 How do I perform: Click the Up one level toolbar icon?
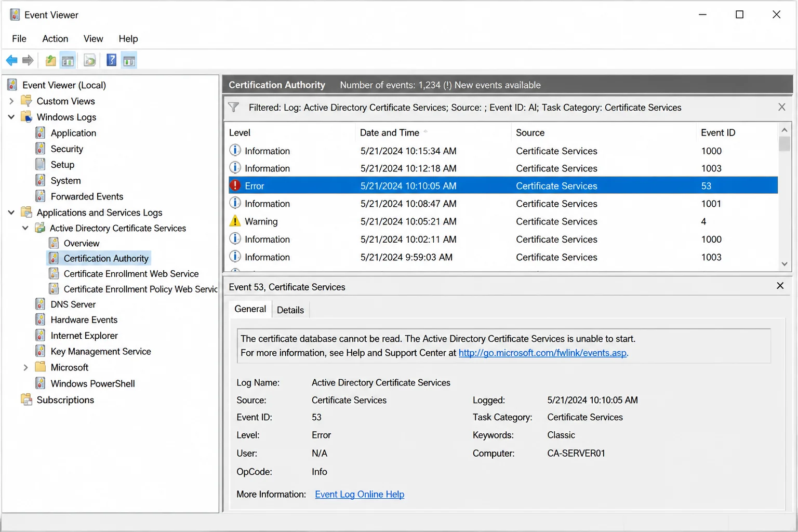[x=50, y=60]
